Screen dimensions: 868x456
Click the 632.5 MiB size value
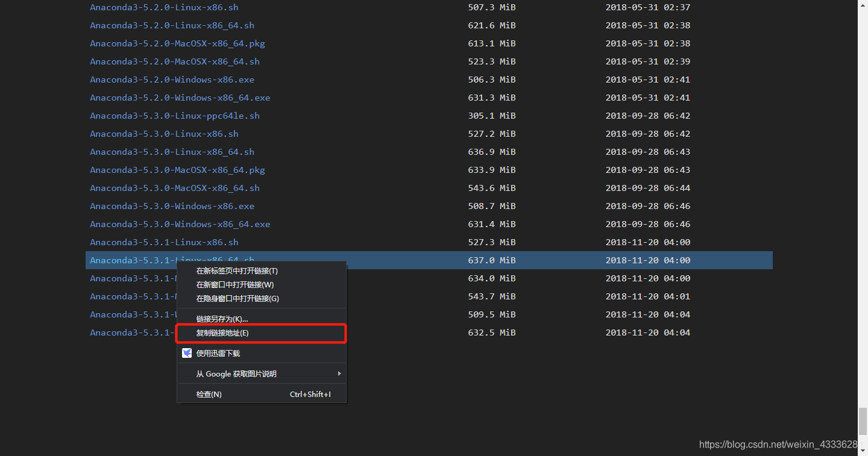point(492,333)
